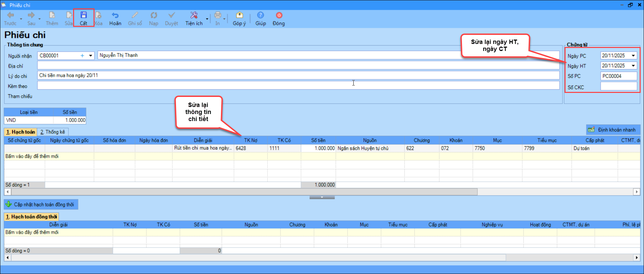644x274 pixels.
Task: Click the Định khoản nhanh button
Action: tap(613, 130)
